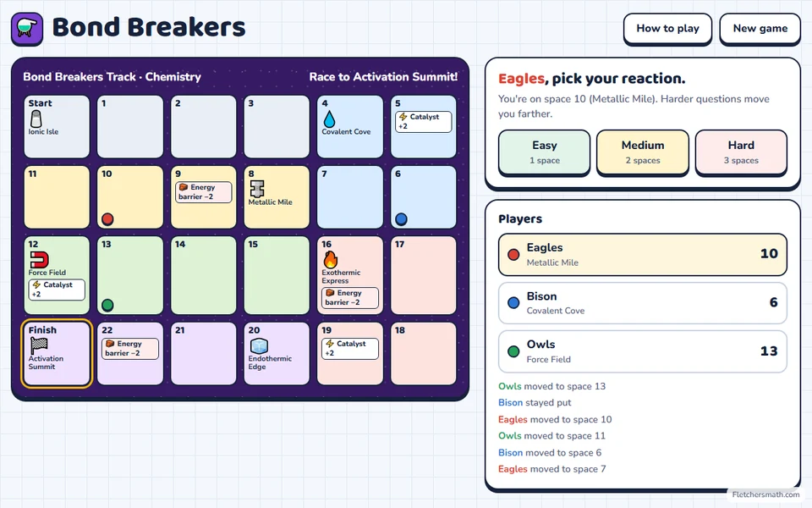The image size is (812, 508).
Task: Select the Eagles player card
Action: (643, 255)
